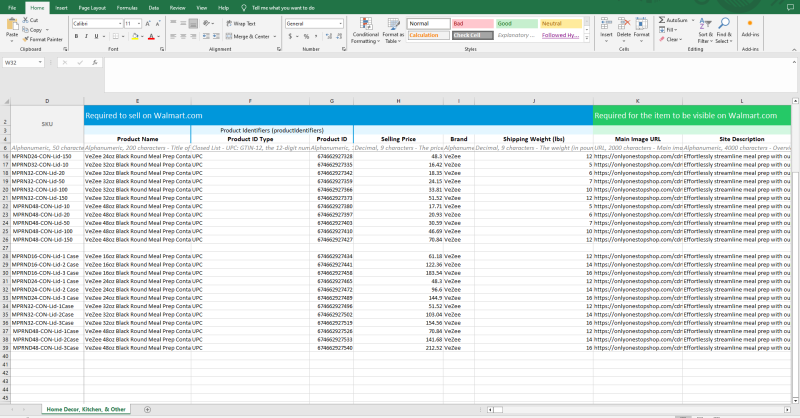The height and width of the screenshot is (418, 800).
Task: Click the Insert Function fx icon
Action: 95,62
